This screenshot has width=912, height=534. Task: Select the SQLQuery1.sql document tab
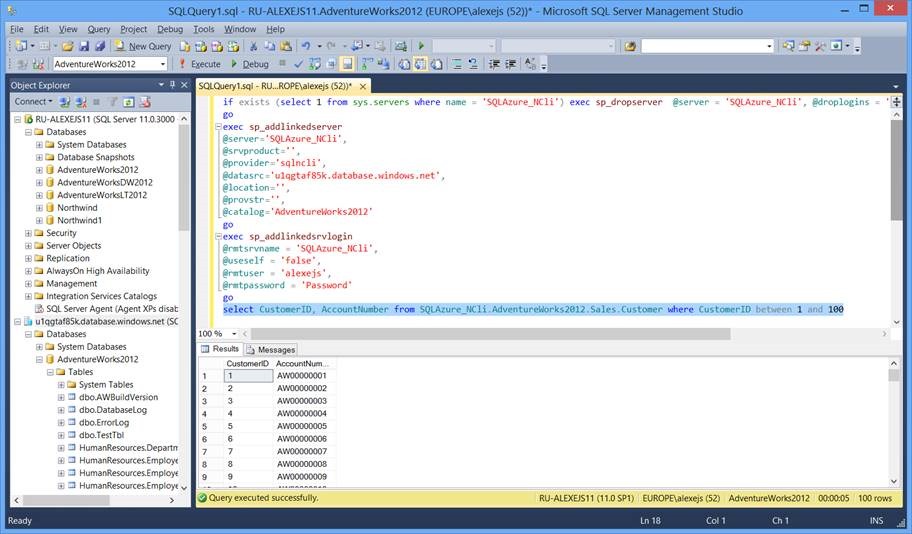click(x=275, y=86)
